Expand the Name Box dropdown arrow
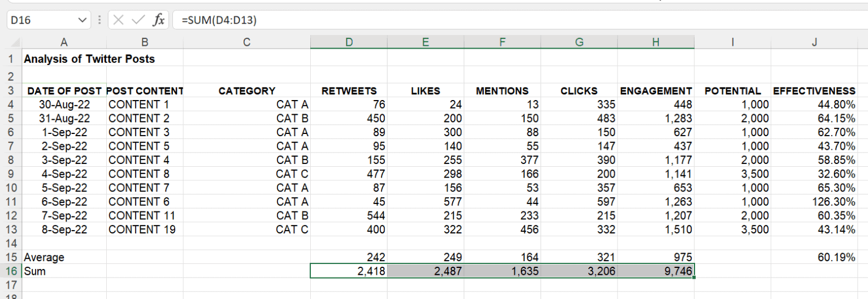The image size is (868, 299). tap(83, 20)
